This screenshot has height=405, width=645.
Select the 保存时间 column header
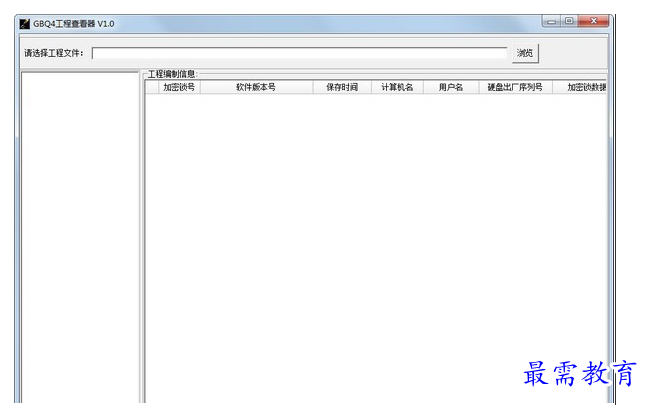[x=342, y=87]
